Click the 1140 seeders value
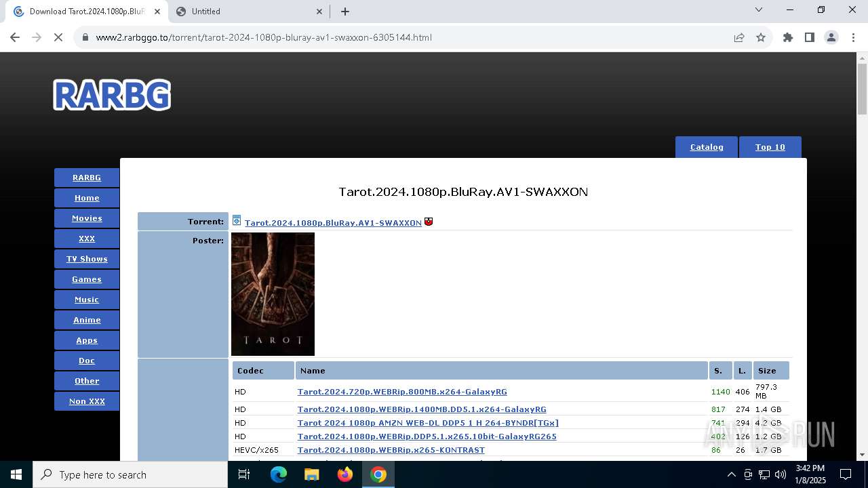The image size is (868, 488). tap(720, 392)
